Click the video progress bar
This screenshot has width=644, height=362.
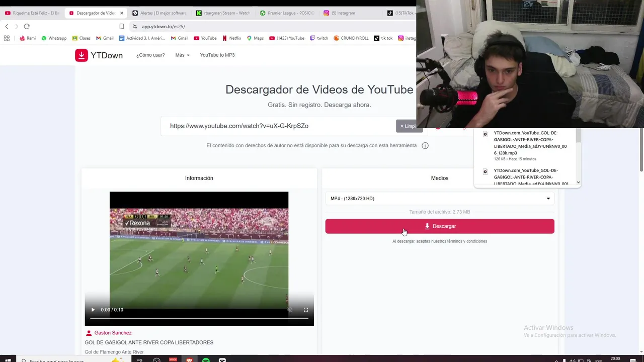click(x=199, y=318)
